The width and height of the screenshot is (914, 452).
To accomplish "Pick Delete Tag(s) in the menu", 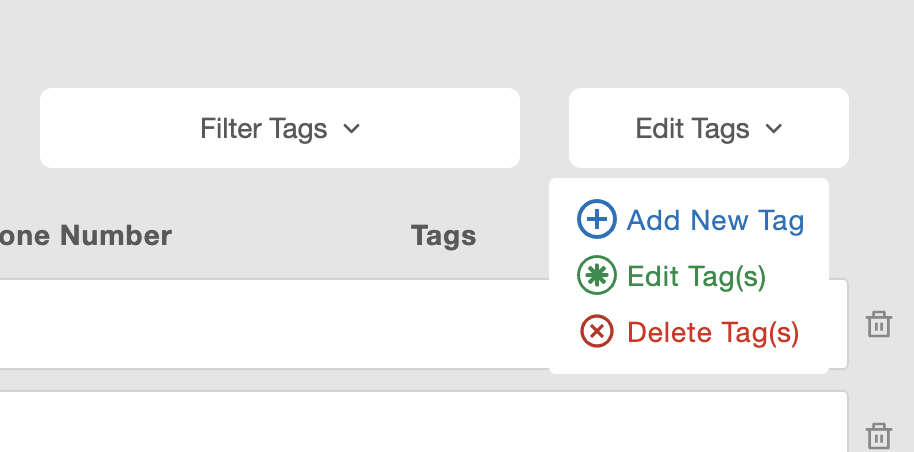I will (713, 331).
